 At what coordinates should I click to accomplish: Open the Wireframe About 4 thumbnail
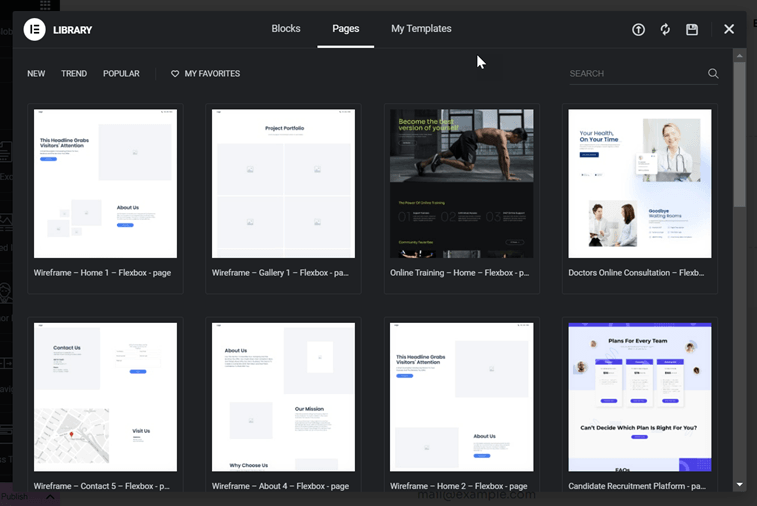283,397
